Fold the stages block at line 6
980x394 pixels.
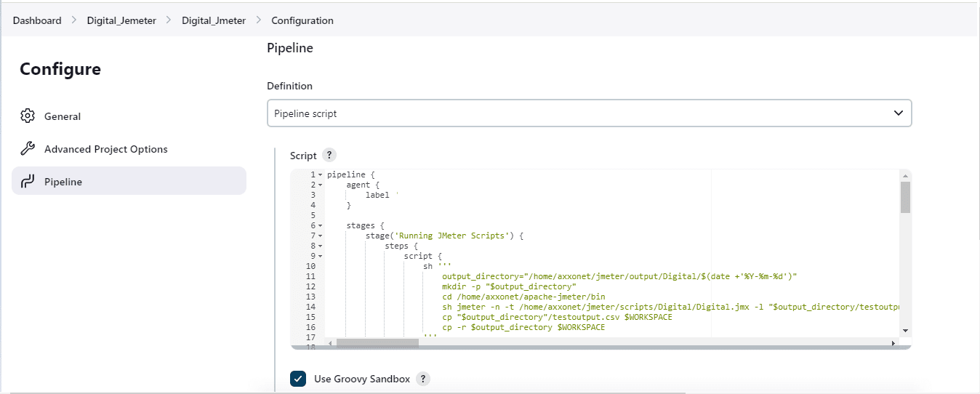point(320,226)
